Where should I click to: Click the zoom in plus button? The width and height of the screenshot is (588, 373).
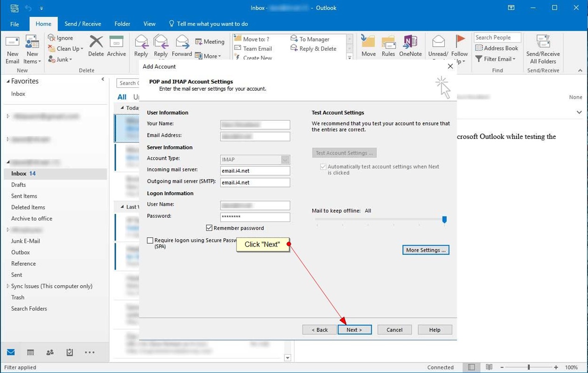tap(556, 367)
